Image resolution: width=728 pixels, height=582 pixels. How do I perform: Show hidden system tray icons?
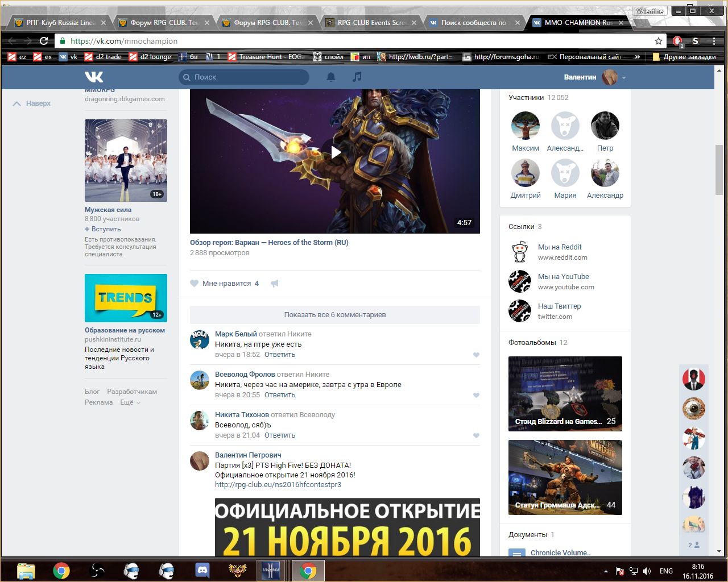coord(605,571)
